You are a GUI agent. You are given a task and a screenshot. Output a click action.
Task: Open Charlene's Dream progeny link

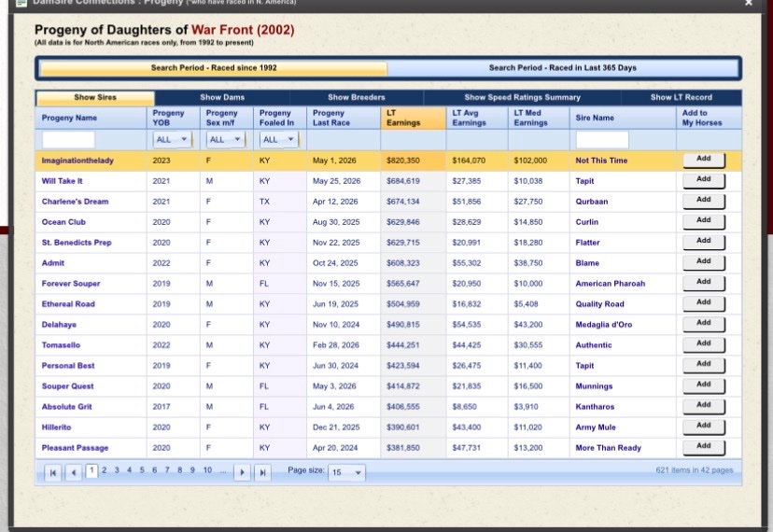click(x=75, y=202)
